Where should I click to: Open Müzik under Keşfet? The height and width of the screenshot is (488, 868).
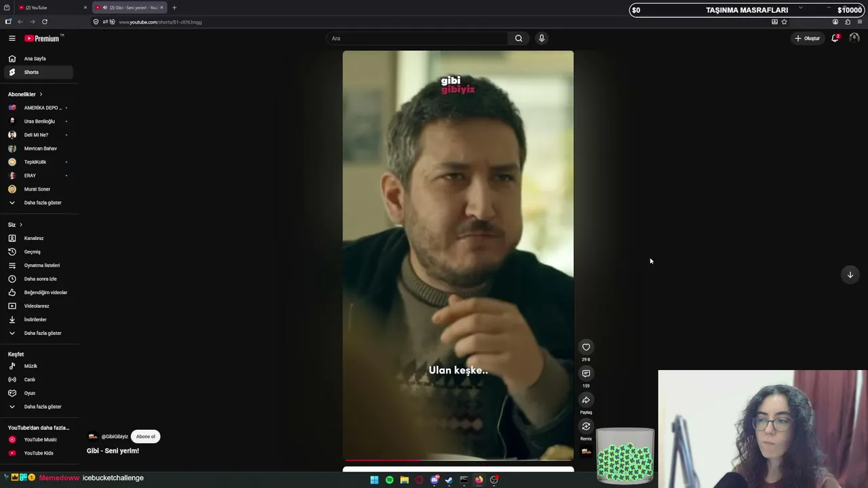pos(38,366)
